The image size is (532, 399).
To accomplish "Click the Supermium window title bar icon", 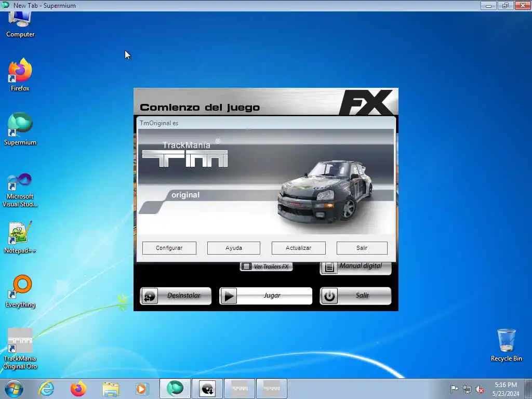I will point(5,5).
